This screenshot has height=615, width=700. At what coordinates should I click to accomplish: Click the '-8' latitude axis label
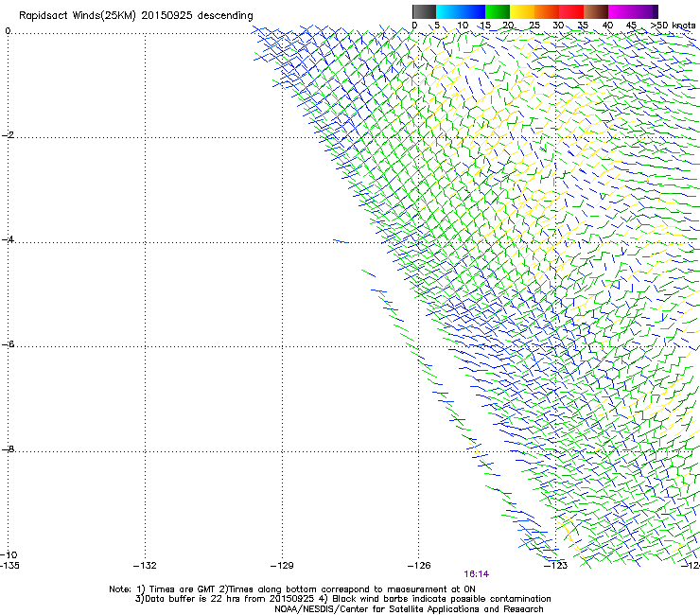coord(8,448)
